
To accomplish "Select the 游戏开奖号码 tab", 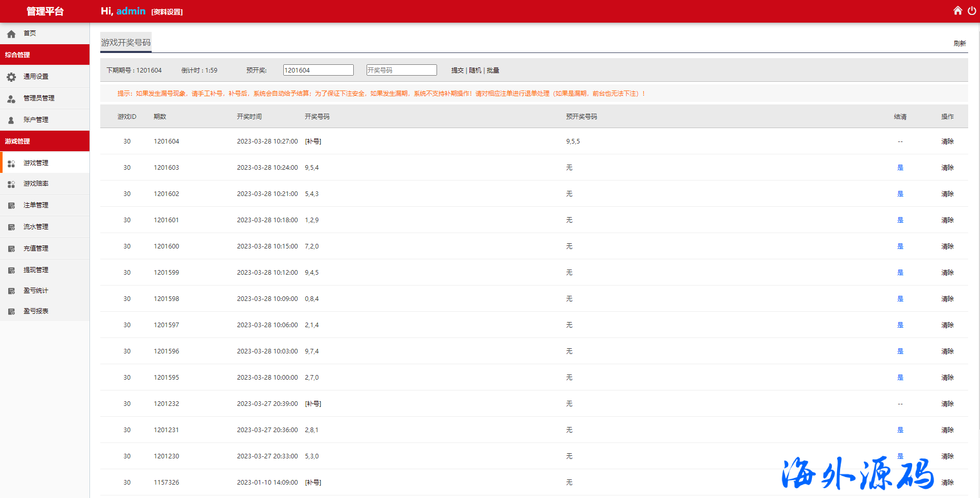I will 126,43.
